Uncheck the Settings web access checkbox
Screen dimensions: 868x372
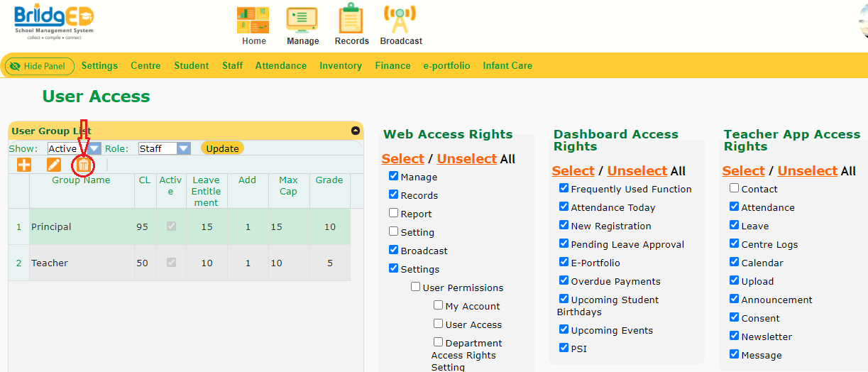point(393,268)
